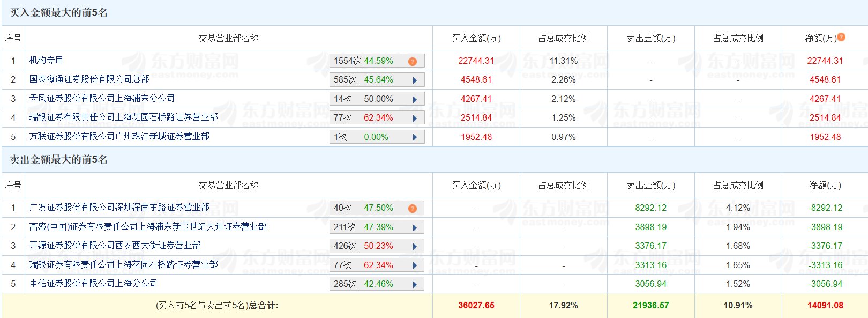Screen dimensions: 868x318
Task: Open 天风证券股份有限公司上海浦东分公司 link
Action: (x=102, y=98)
